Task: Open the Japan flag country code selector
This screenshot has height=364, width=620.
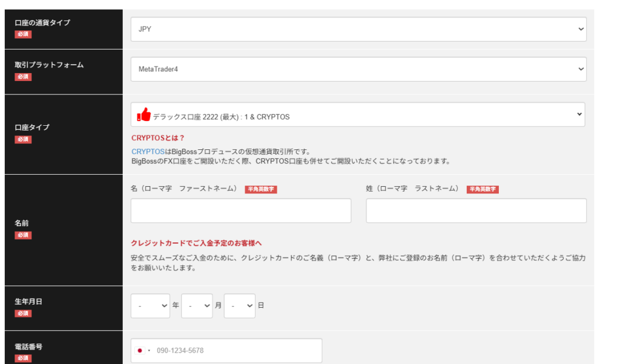Action: [142, 351]
